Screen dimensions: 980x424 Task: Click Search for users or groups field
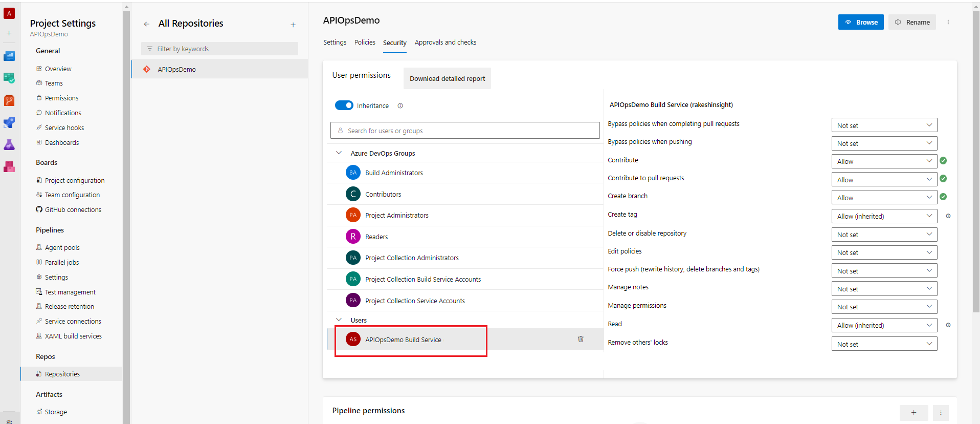[x=465, y=131]
